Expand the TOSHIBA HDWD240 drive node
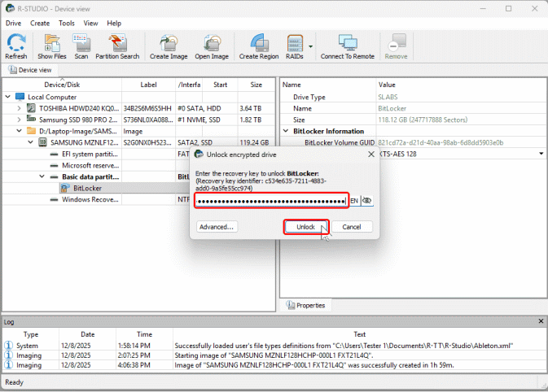The image size is (548, 392). click(20, 108)
